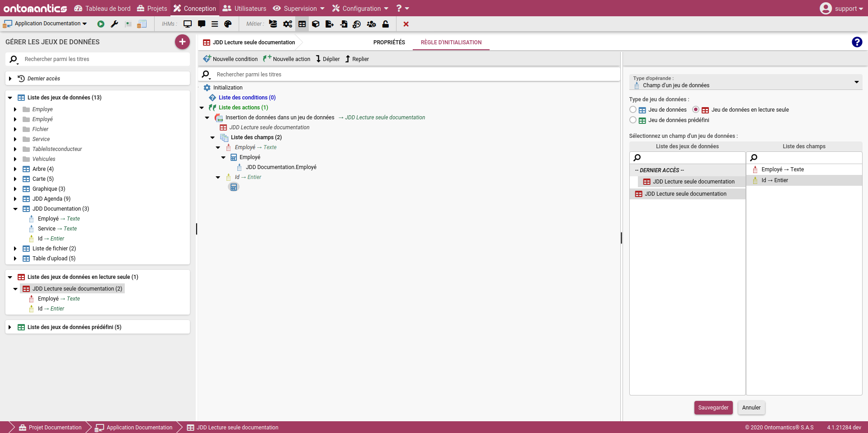Open the Métier cube object icon
The image size is (868, 433).
(x=316, y=24)
